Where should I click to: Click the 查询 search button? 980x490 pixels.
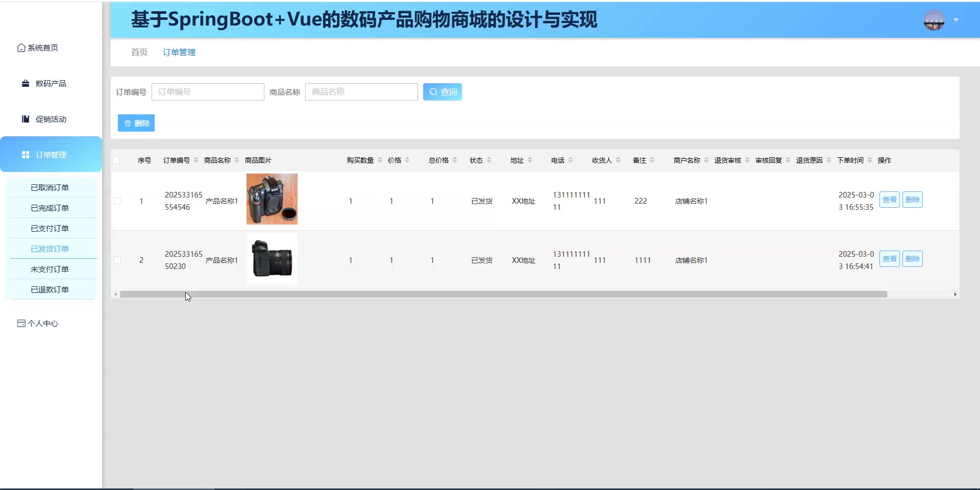[x=442, y=92]
